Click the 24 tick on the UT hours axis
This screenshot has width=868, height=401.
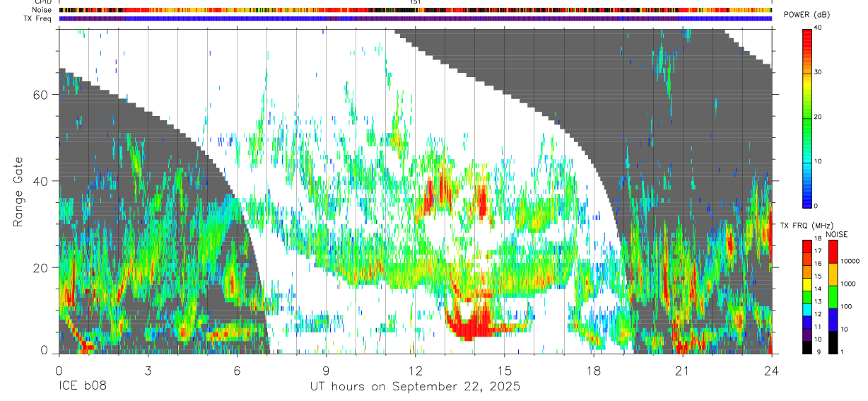[x=772, y=370]
